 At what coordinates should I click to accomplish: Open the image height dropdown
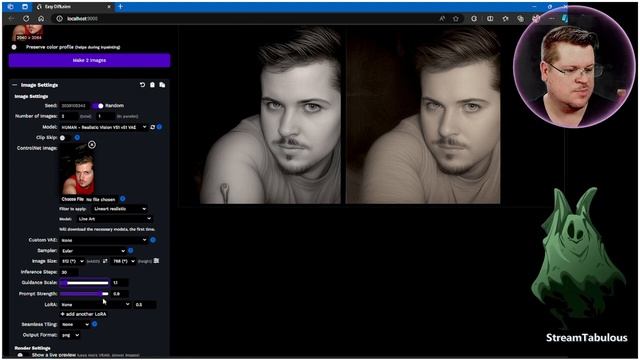pyautogui.click(x=123, y=261)
